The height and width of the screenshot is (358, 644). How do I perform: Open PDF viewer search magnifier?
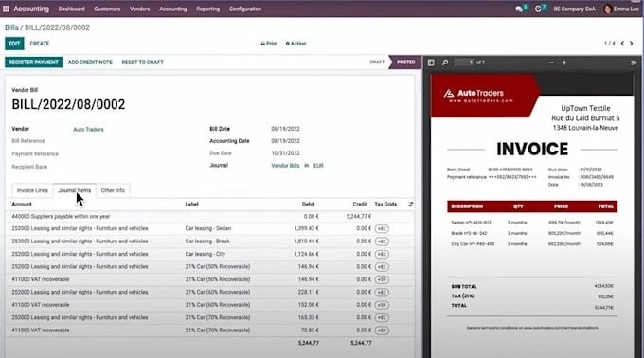(x=445, y=63)
